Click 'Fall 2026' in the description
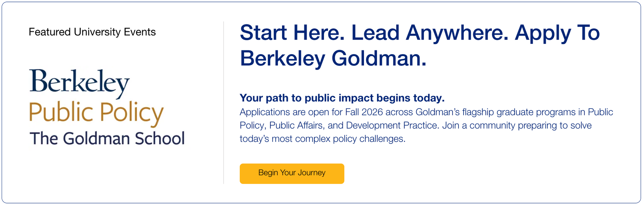The height and width of the screenshot is (207, 644). point(364,112)
